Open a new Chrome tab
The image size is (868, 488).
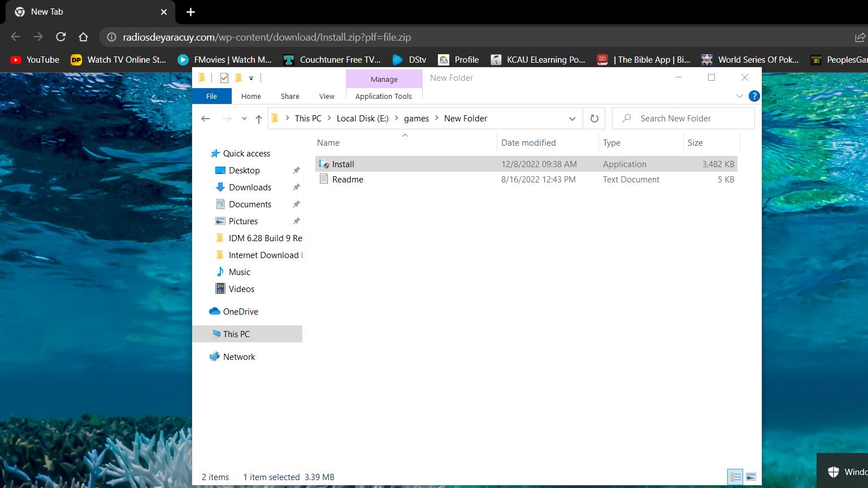click(190, 12)
